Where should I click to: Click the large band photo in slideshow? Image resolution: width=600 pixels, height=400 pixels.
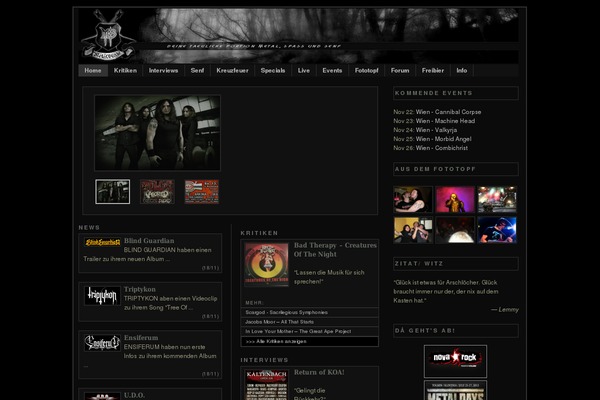pyautogui.click(x=157, y=132)
